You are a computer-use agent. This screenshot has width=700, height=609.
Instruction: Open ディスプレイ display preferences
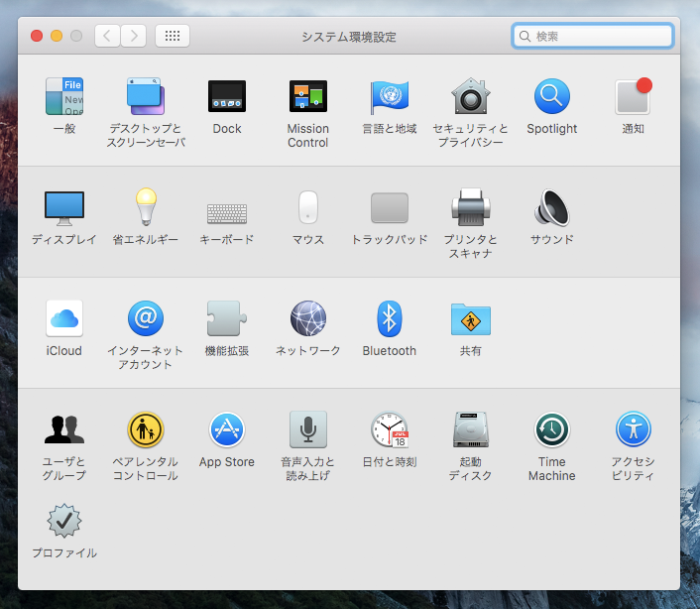click(64, 208)
